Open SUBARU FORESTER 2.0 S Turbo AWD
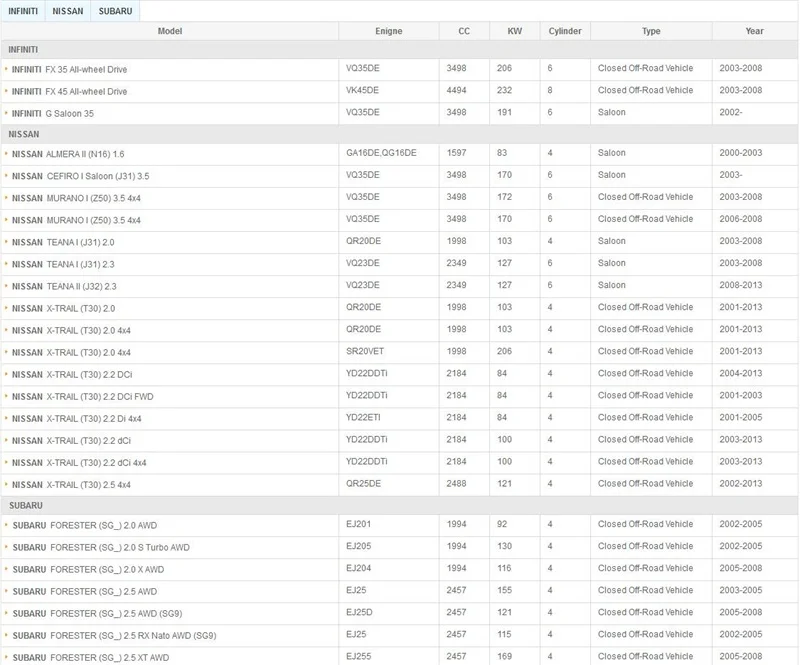 pyautogui.click(x=101, y=547)
